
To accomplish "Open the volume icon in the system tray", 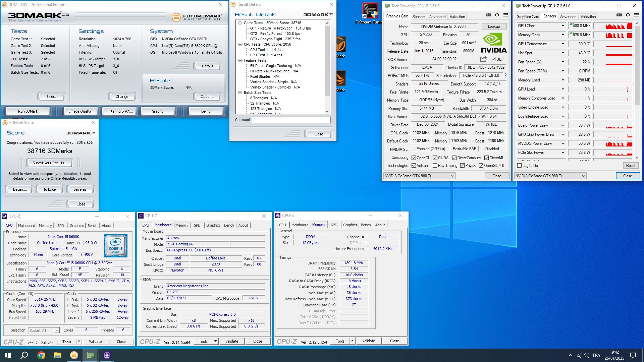I will click(x=587, y=355).
